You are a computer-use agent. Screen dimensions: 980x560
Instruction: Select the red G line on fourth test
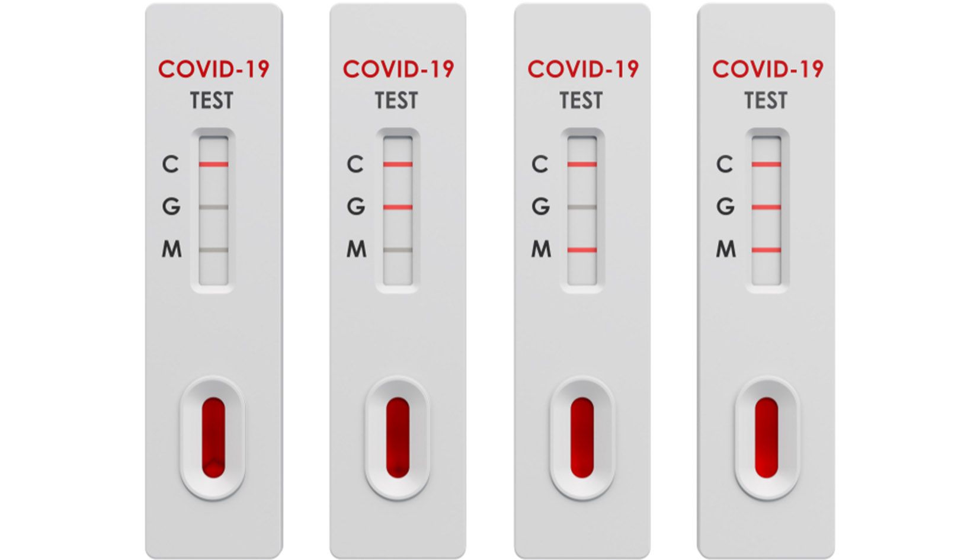[766, 207]
